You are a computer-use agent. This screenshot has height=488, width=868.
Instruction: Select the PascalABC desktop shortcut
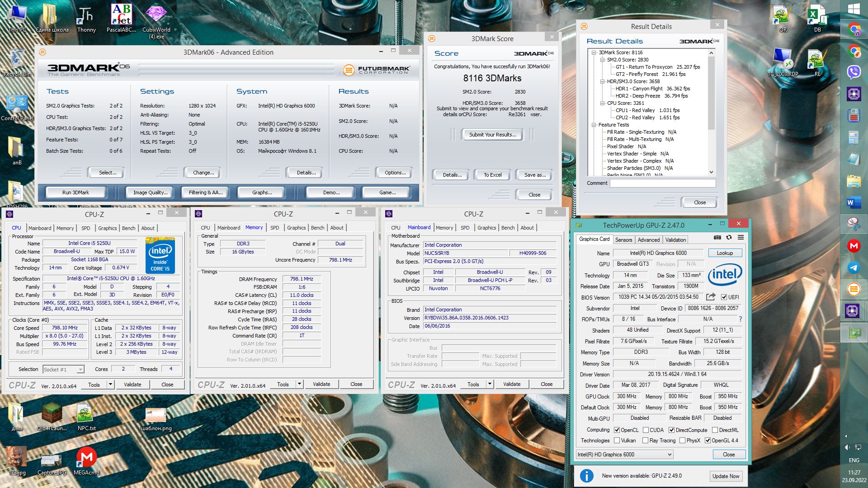pos(121,19)
